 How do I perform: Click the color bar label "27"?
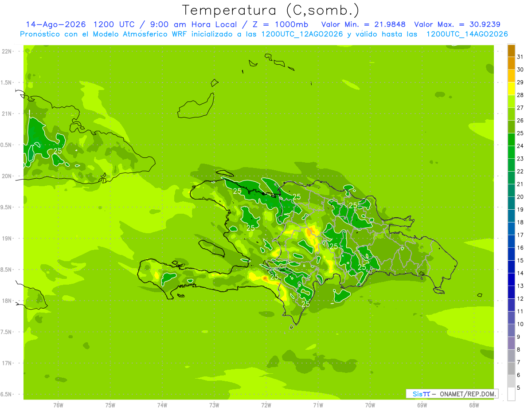[520, 108]
